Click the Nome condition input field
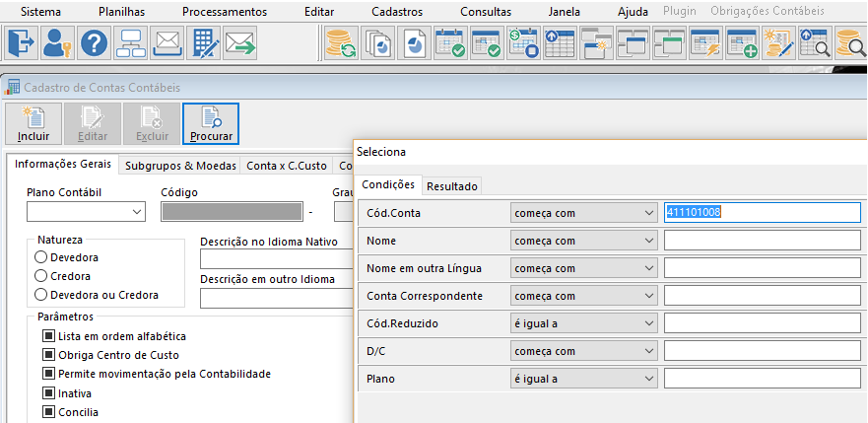The width and height of the screenshot is (868, 423). 763,241
